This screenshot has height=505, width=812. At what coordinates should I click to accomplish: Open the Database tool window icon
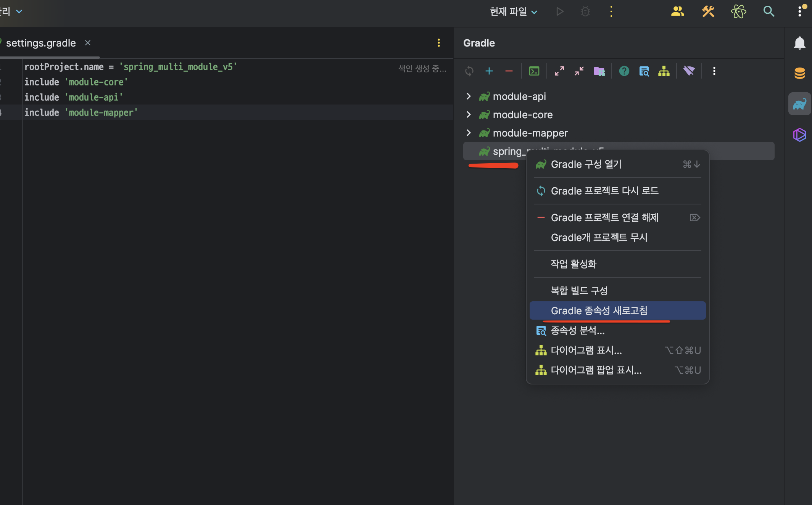pyautogui.click(x=799, y=73)
